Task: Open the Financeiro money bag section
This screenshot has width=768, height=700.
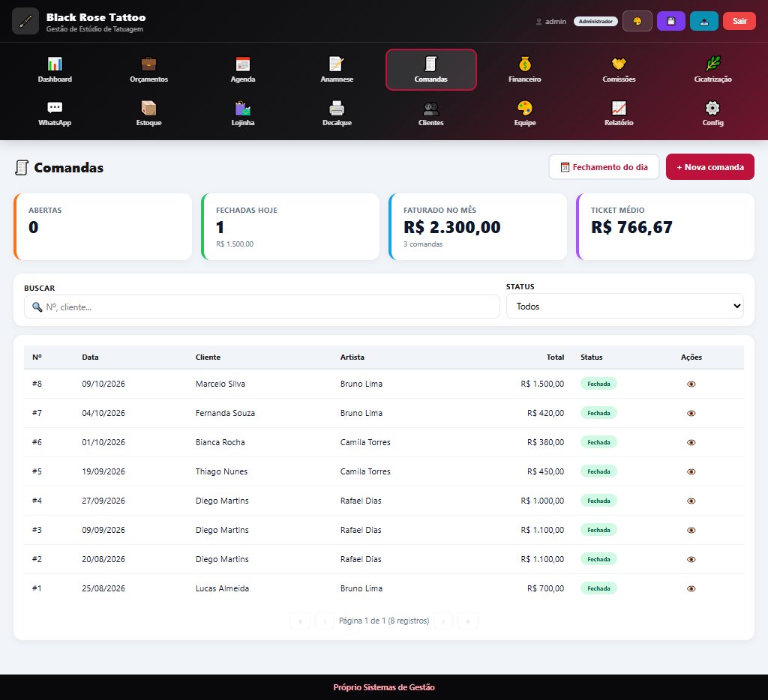Action: point(525,70)
